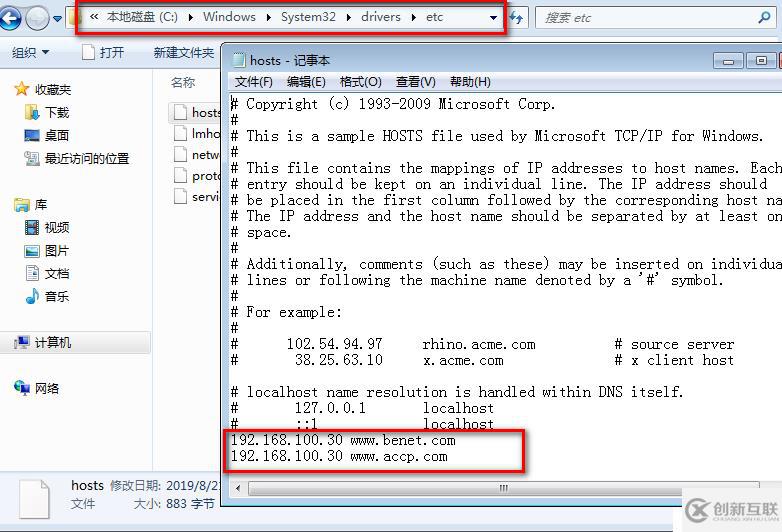Click the Copyright line at the top of Notepad
This screenshot has width=782, height=532.
(393, 104)
